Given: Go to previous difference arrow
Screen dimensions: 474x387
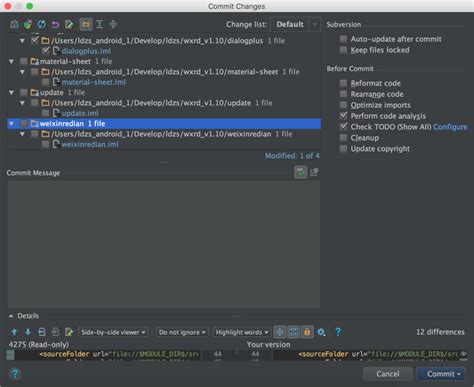Looking at the screenshot, I should 14,332.
